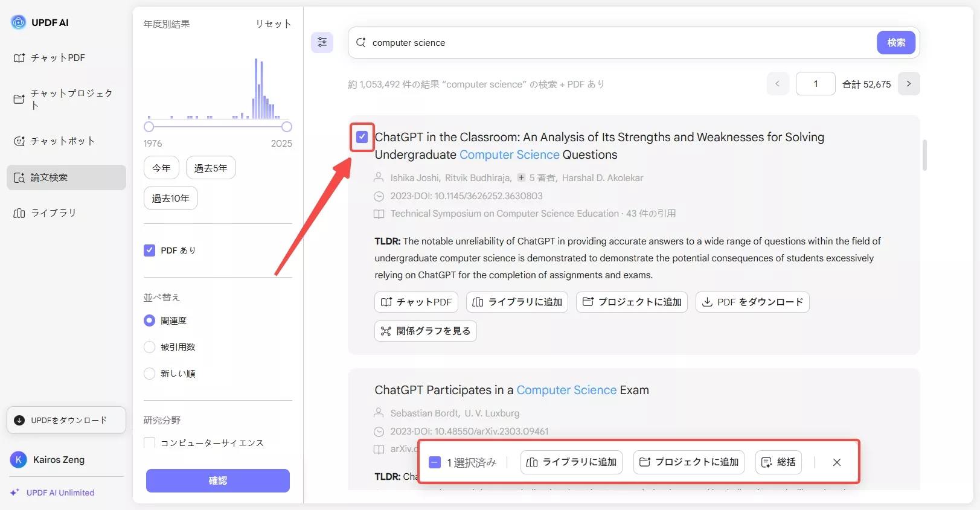Select the 新しい順 sort radio button
The image size is (980, 510).
[x=149, y=374]
